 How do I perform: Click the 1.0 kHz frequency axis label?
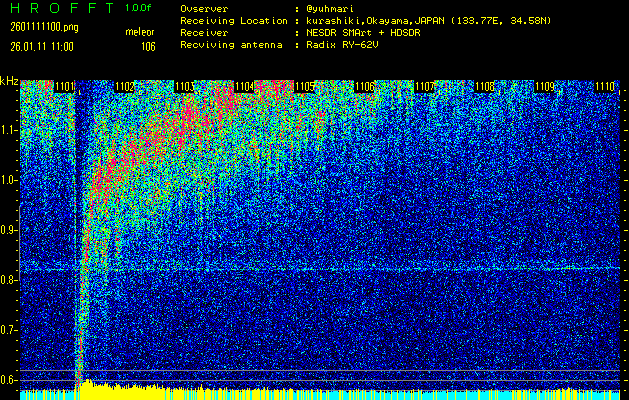tap(9, 180)
